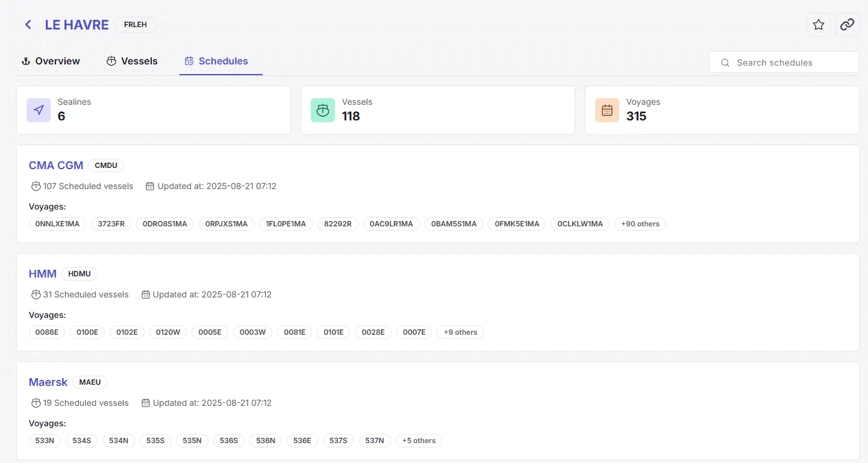868x463 pixels.
Task: Click the orange Voyages calendar icon
Action: [607, 110]
